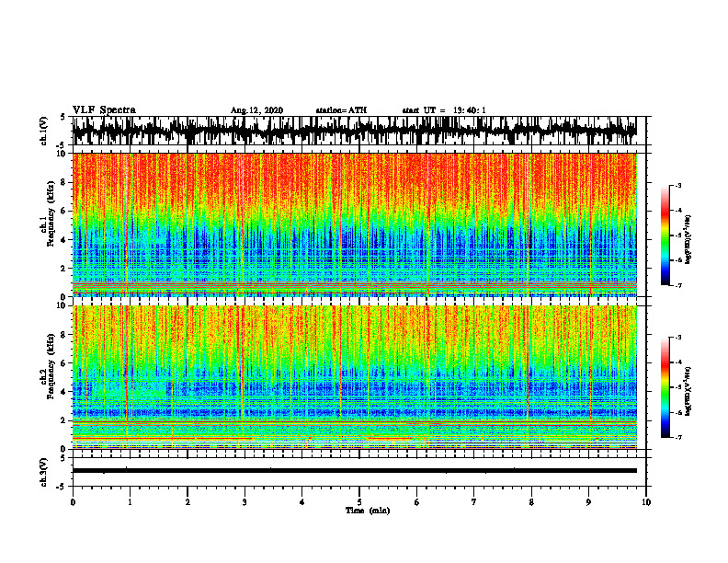Click the flat ch.3 voltage trace
Screen dimensions: 728x563
(x=354, y=471)
